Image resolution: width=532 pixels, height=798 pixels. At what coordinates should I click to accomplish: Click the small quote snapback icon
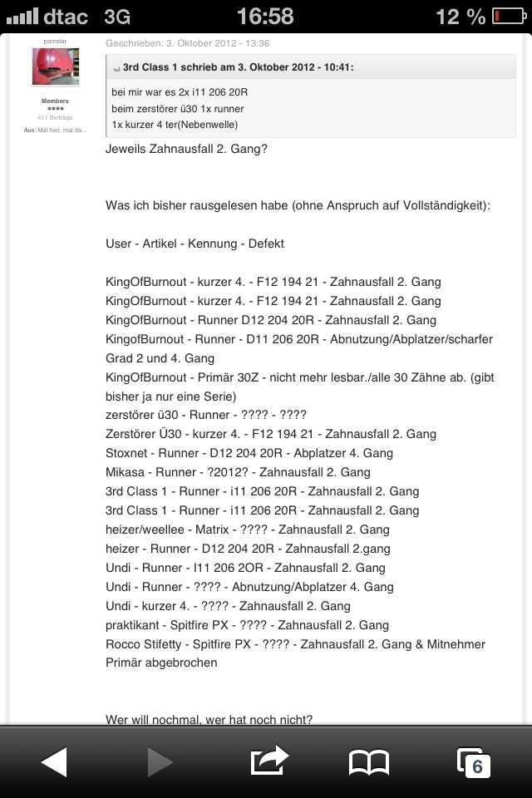click(116, 68)
